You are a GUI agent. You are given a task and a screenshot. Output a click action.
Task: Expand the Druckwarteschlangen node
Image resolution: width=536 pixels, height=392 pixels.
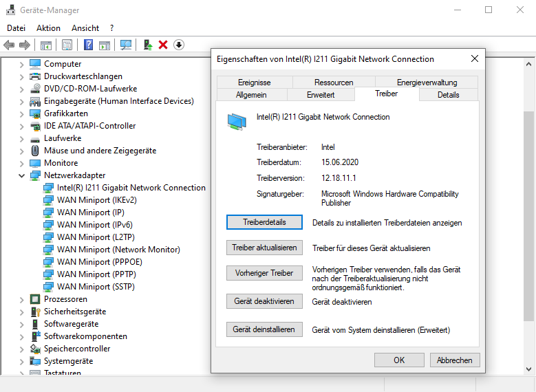21,77
